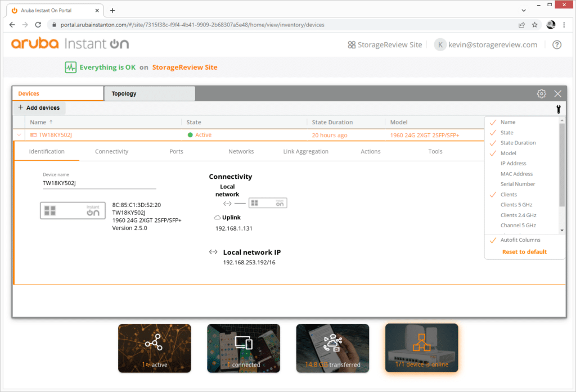The image size is (576, 392).
Task: Toggle the Name column checkbox
Action: tap(493, 123)
